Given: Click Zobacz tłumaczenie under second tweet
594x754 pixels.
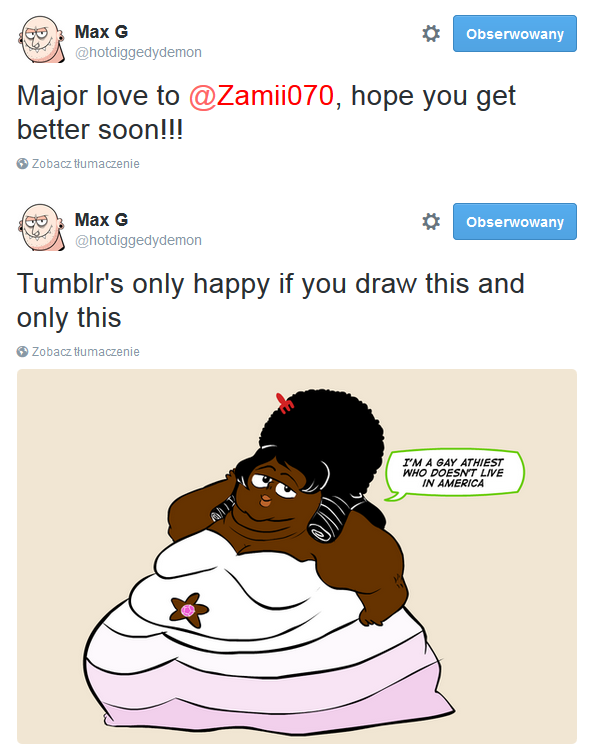Looking at the screenshot, I should coord(86,352).
